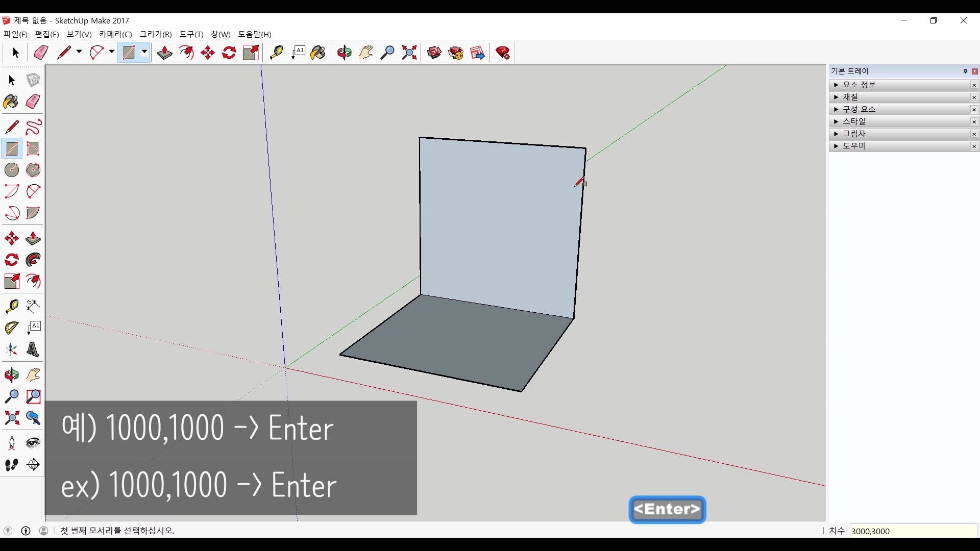Click the Zoom Extents icon in top toolbar

pos(409,53)
